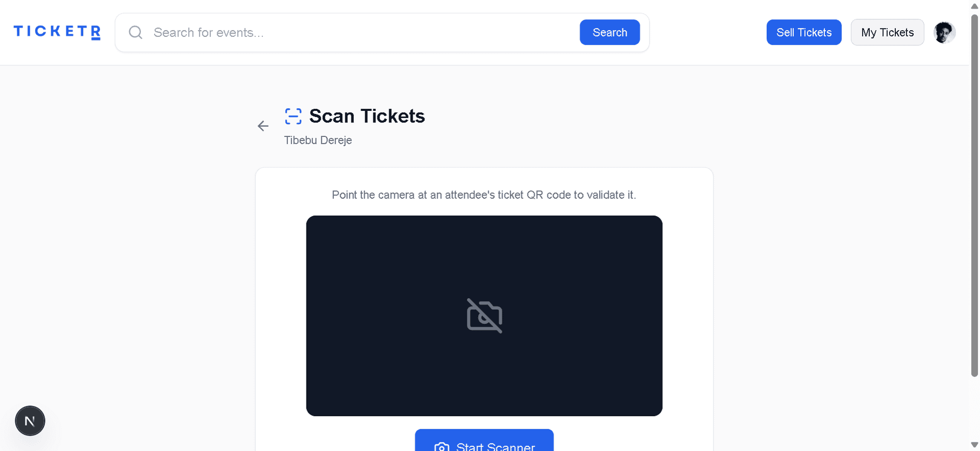This screenshot has height=451, width=980.
Task: Open the Tibebu Dereje event link
Action: click(x=317, y=140)
